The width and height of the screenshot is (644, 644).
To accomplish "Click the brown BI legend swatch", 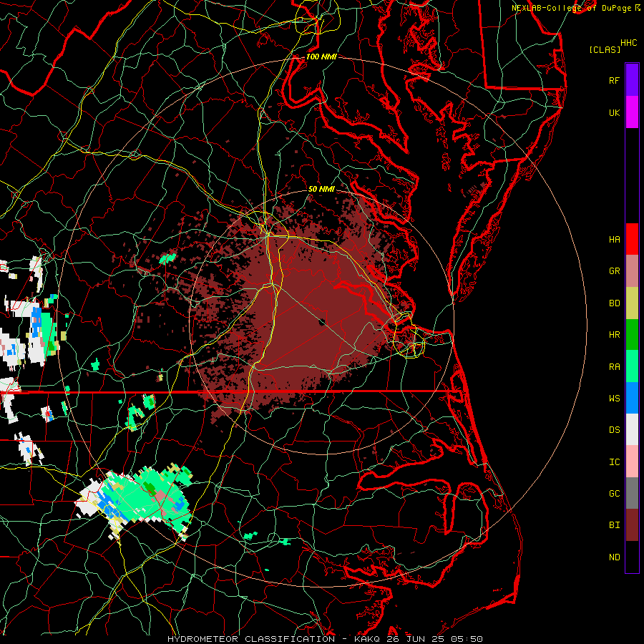I will tap(632, 525).
